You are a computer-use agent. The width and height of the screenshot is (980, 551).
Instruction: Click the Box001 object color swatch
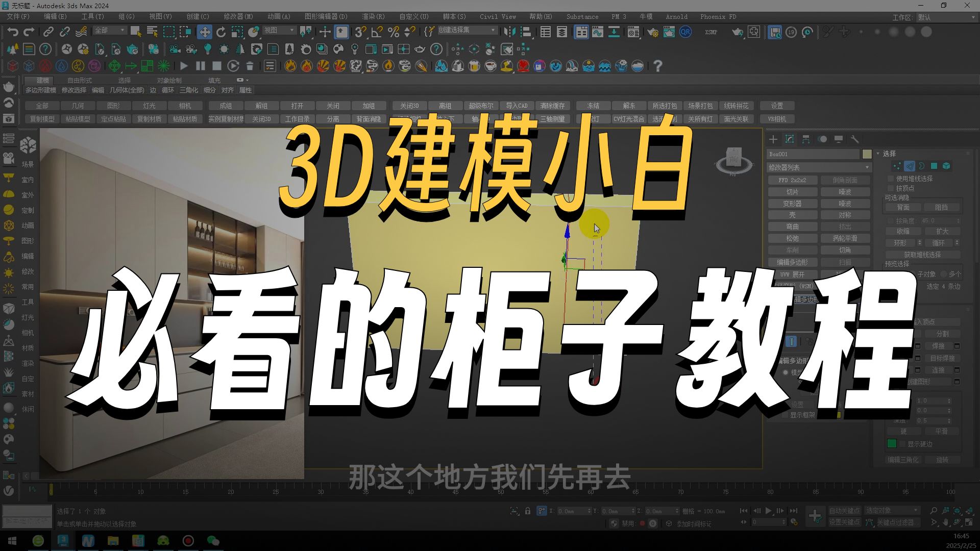pyautogui.click(x=867, y=154)
